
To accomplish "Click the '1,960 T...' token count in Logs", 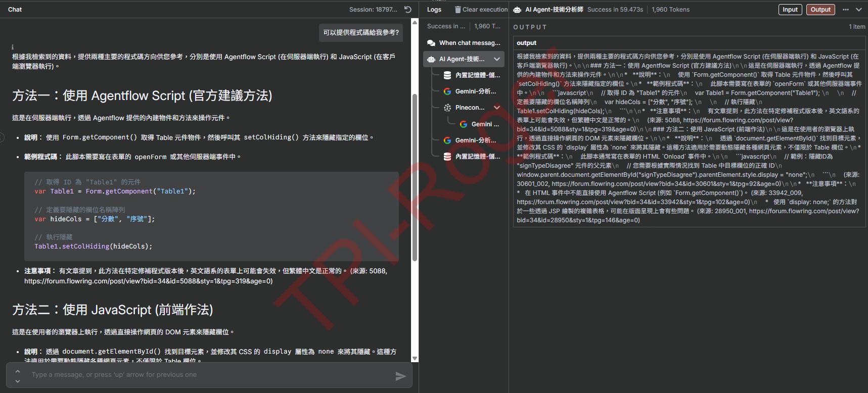I will (x=487, y=26).
